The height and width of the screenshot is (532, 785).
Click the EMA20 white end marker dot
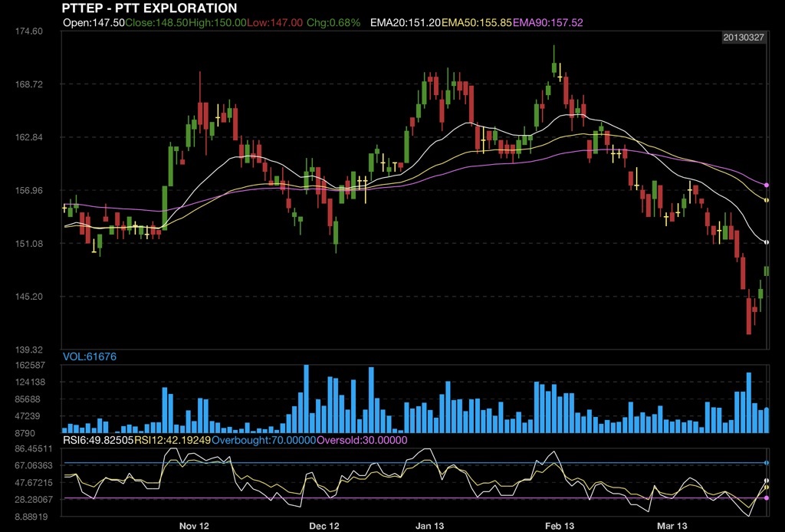click(x=767, y=242)
